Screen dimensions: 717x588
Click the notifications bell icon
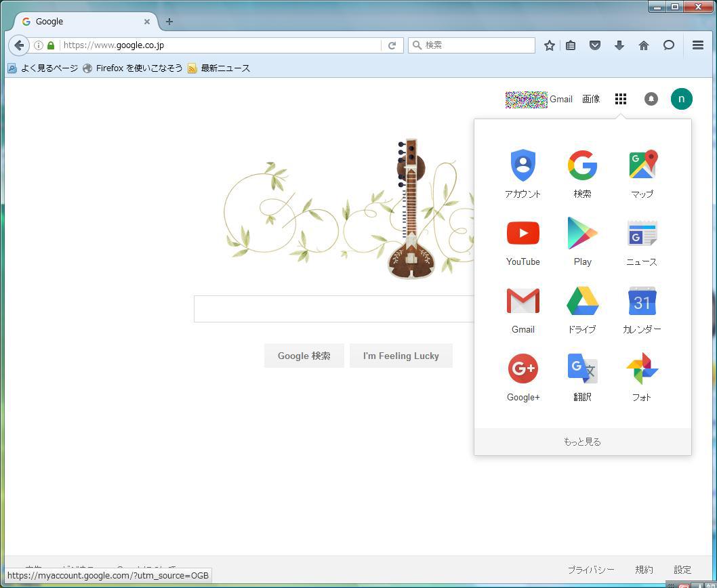click(x=651, y=99)
